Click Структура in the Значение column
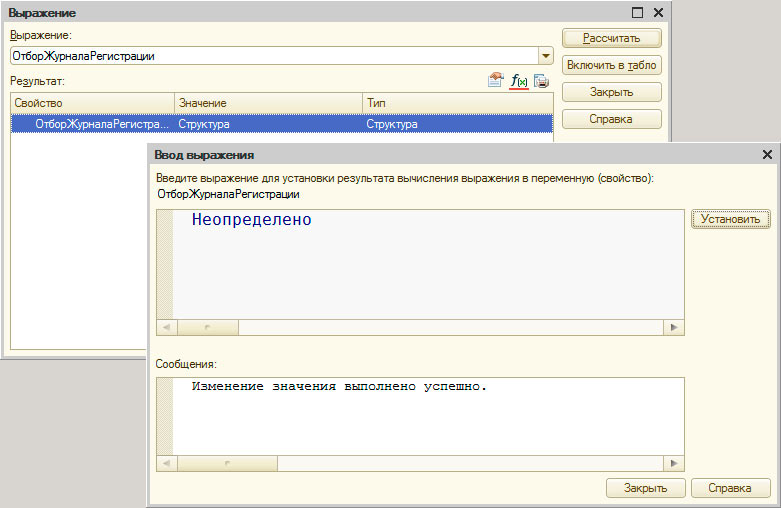Screen dimensions: 781x508 coord(204,124)
